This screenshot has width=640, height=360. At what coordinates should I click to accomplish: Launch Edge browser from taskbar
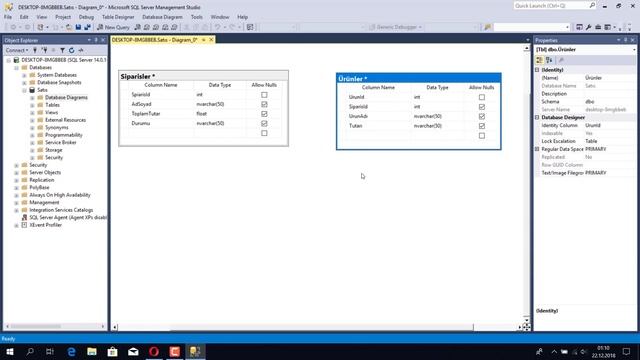click(x=71, y=351)
